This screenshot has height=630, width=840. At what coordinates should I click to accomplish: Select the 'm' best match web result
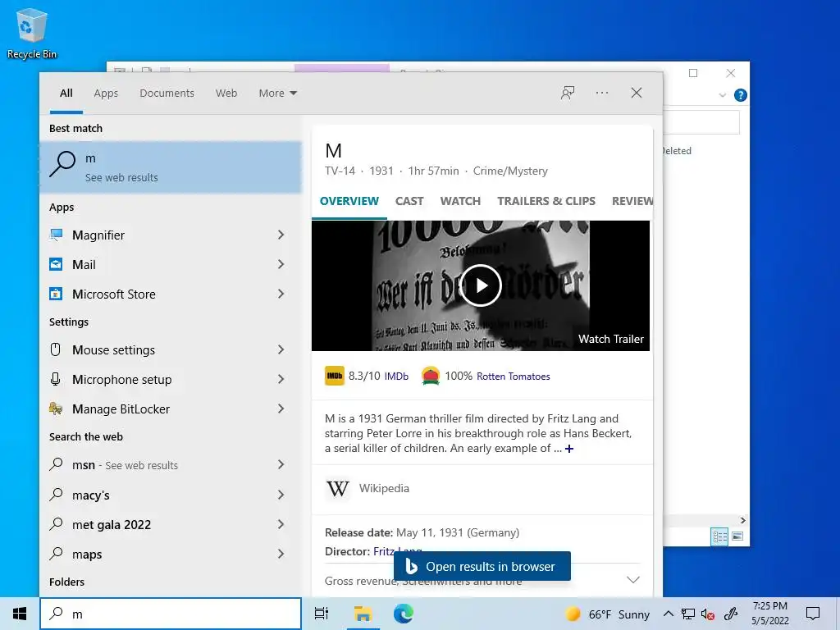(171, 167)
